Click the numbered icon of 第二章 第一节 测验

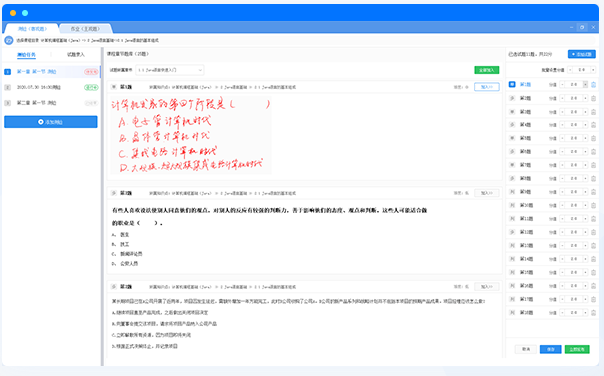point(7,103)
